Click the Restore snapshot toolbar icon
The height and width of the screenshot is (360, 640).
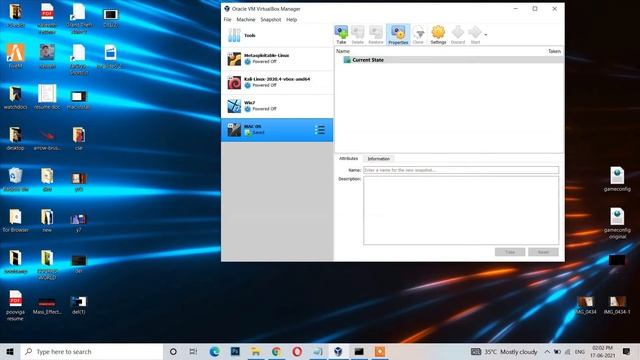[x=376, y=35]
